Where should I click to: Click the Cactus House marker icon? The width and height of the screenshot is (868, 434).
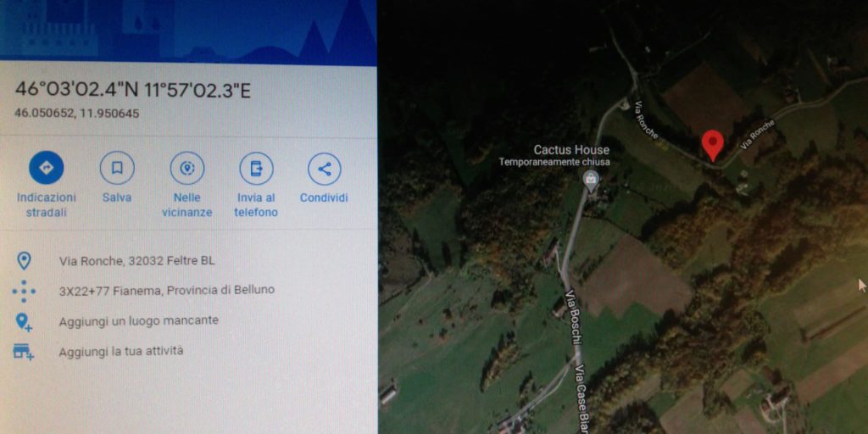point(591,180)
